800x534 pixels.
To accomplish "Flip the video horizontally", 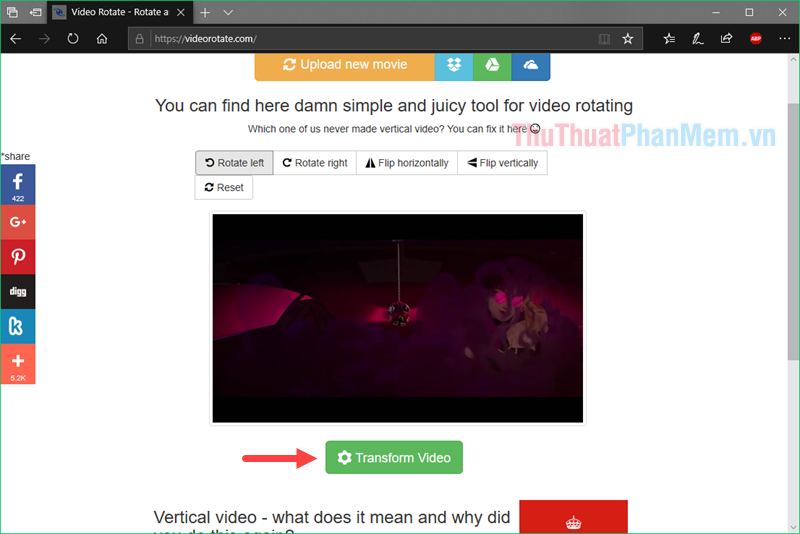I will coord(407,163).
